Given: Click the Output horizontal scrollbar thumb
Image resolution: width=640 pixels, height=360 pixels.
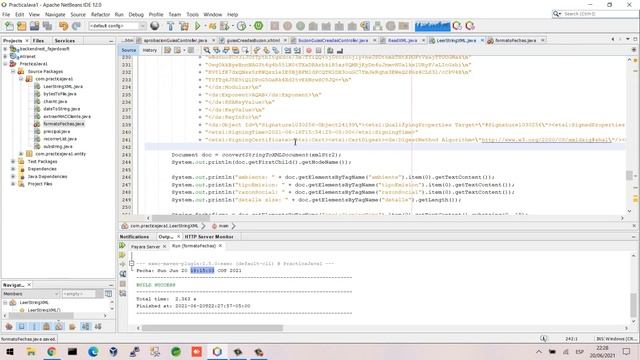Looking at the screenshot, I should click(212, 328).
